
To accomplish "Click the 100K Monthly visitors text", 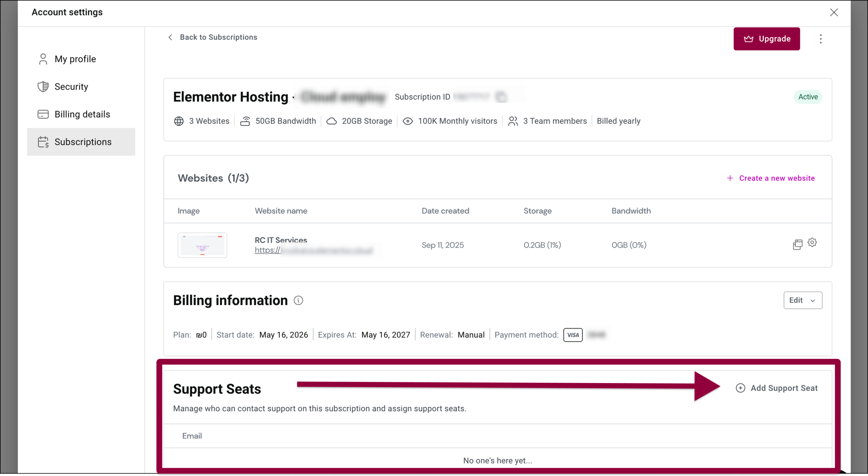I will [457, 121].
